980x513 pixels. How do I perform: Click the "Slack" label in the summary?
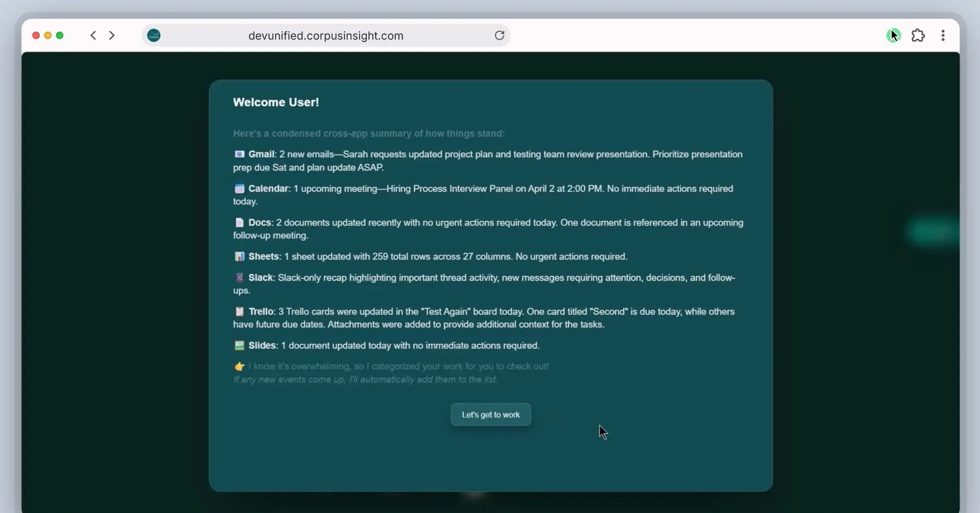(261, 277)
